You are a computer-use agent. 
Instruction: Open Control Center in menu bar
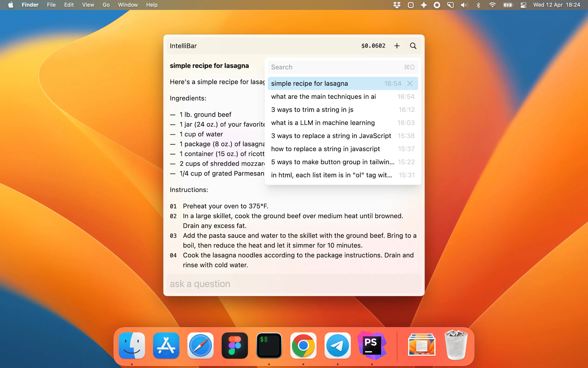pos(523,5)
